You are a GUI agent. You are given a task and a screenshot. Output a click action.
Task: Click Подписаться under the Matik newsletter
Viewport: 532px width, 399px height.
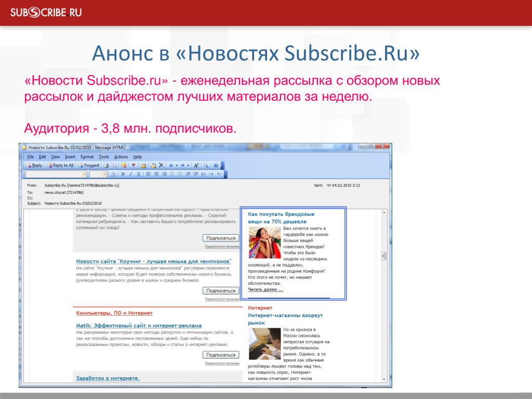(221, 355)
